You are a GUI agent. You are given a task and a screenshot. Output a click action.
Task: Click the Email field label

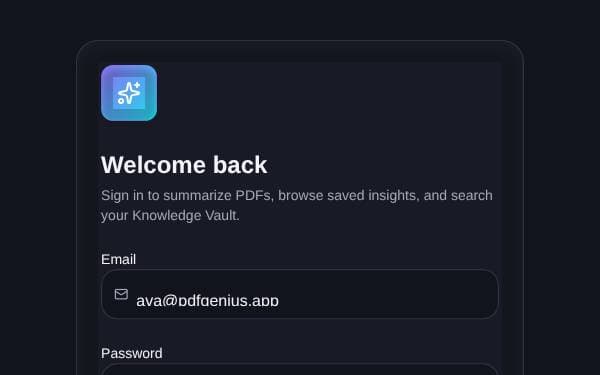point(118,259)
